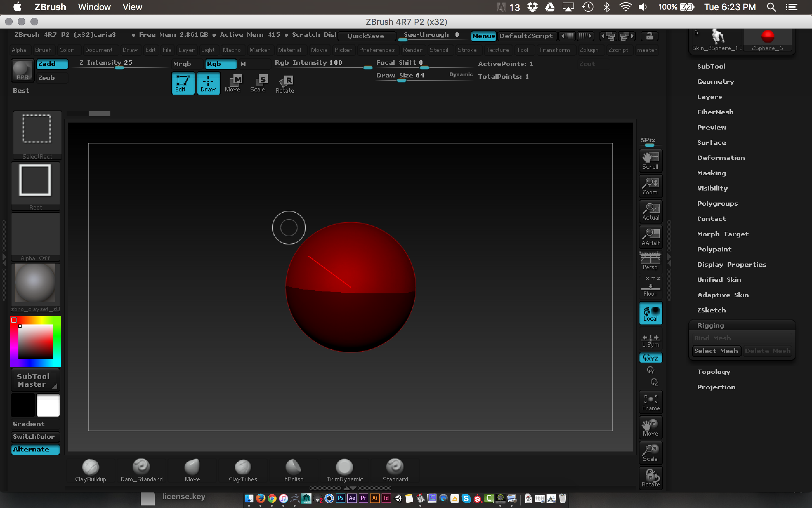Click the right-shelf Rotate view icon
Image resolution: width=812 pixels, height=508 pixels.
pyautogui.click(x=650, y=478)
